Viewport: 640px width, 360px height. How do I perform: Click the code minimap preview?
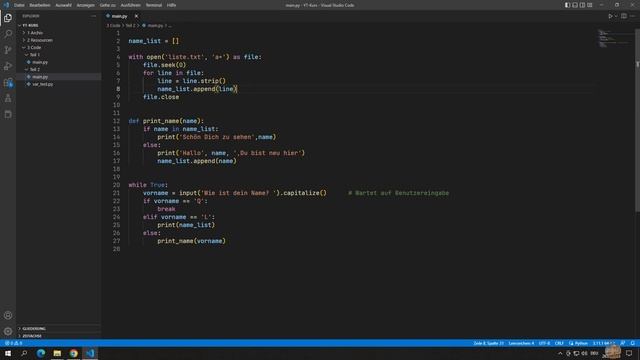(614, 38)
